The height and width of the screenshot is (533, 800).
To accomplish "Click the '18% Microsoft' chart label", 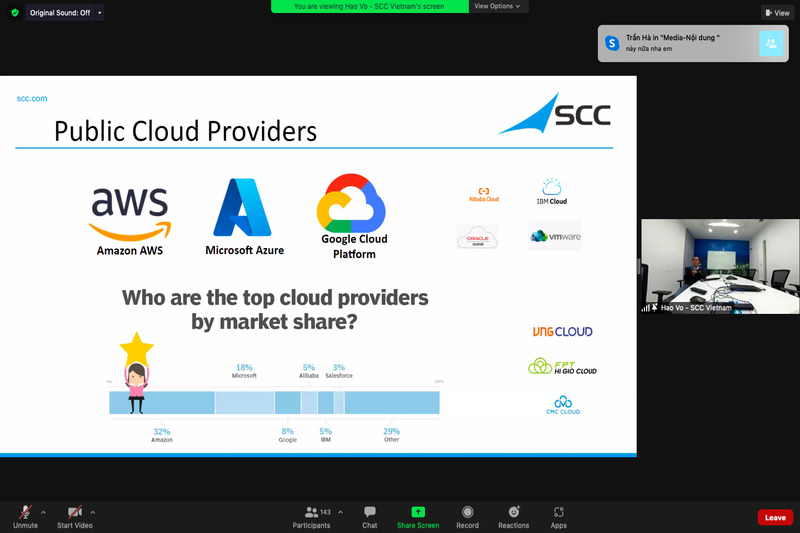I will (244, 371).
